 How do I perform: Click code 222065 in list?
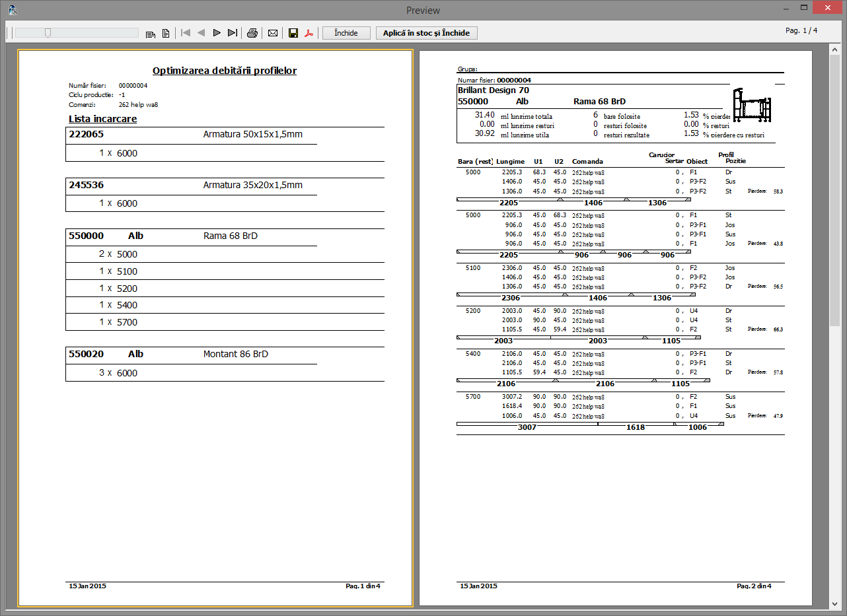pos(86,134)
